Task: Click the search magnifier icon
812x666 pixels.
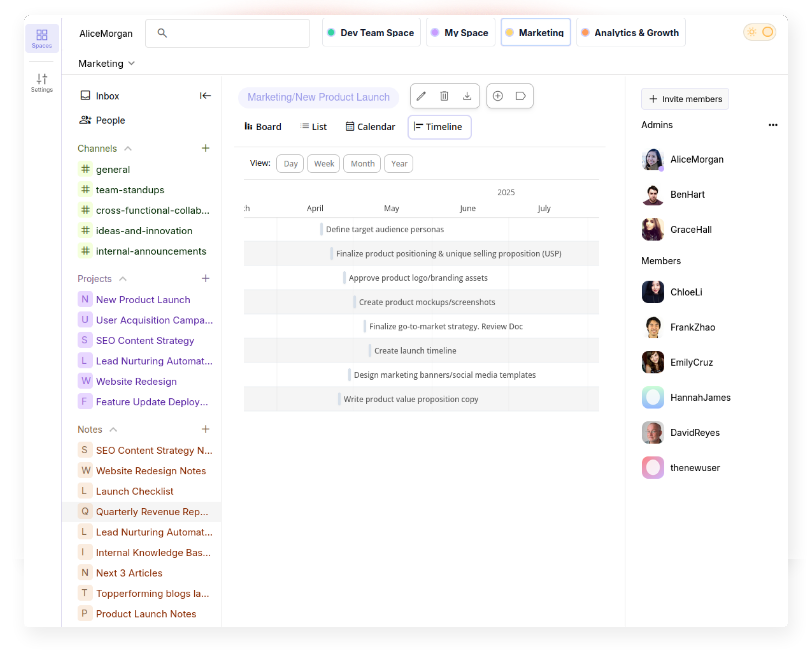Action: point(162,33)
